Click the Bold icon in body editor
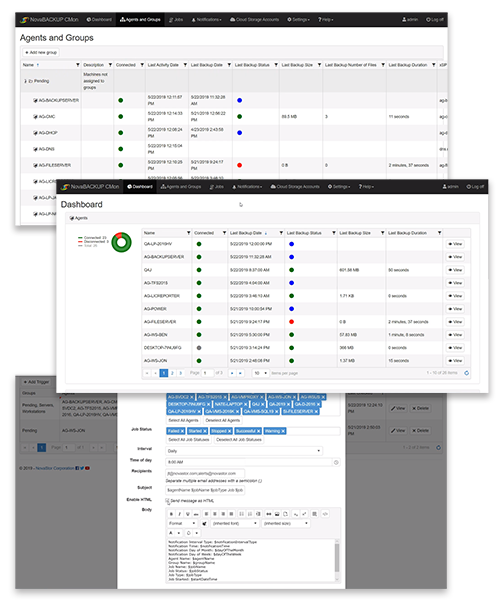Viewport: 500px width, 601px height. [x=171, y=514]
